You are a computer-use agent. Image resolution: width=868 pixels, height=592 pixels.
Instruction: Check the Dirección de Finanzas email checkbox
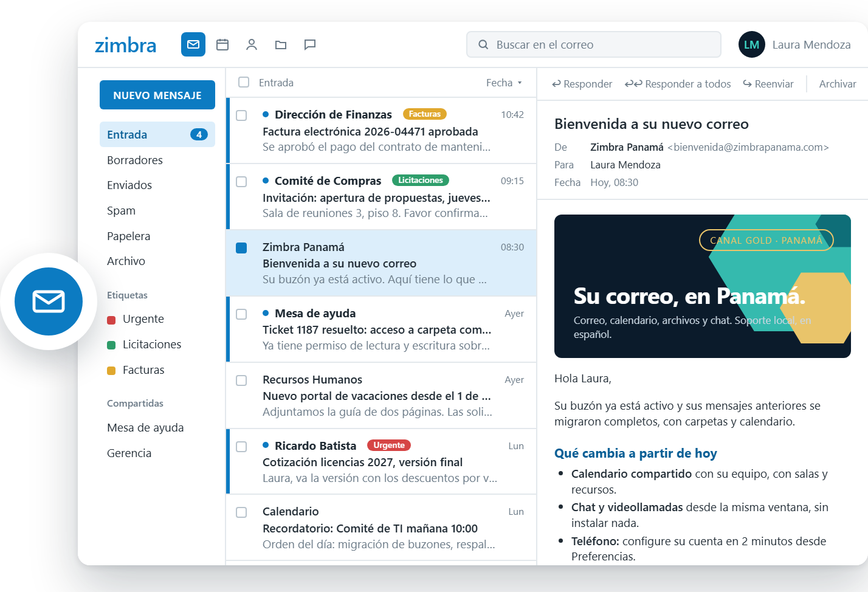(241, 115)
